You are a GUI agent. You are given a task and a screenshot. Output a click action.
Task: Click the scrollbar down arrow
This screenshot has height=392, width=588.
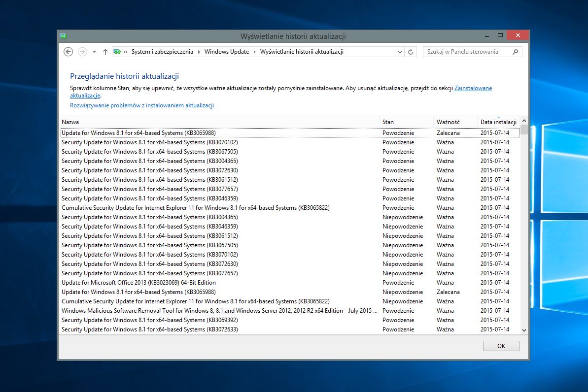coord(524,330)
